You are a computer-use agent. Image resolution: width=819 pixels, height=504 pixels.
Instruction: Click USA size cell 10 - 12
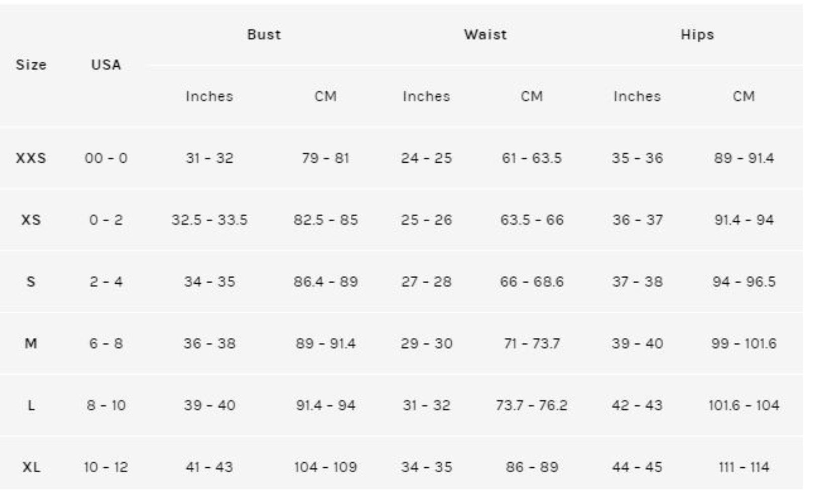(x=106, y=467)
